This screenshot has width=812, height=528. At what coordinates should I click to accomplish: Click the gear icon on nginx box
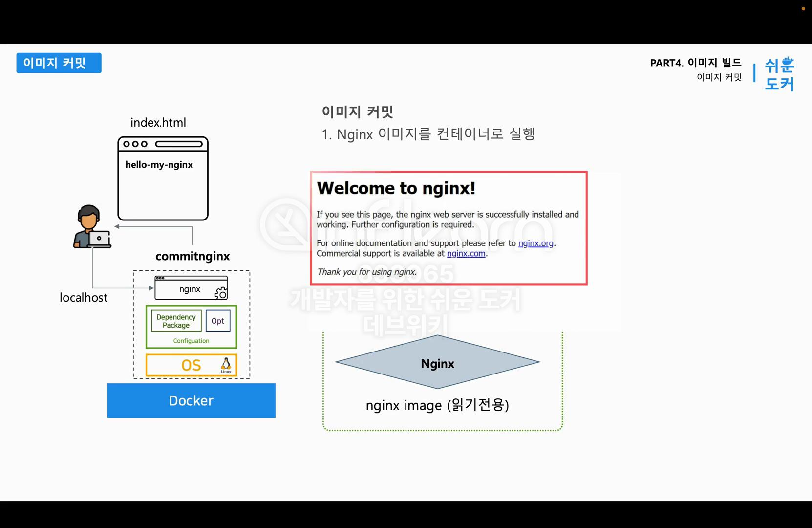(x=221, y=293)
